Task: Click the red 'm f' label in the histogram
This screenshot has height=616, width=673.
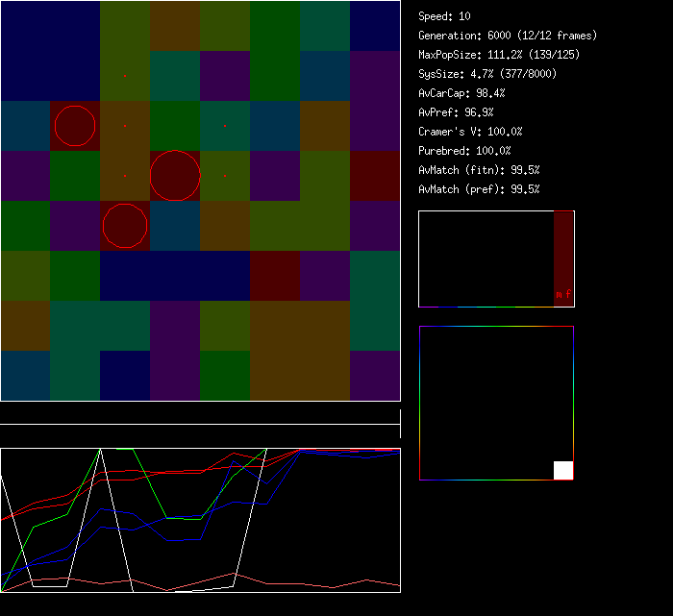Action: tap(563, 294)
